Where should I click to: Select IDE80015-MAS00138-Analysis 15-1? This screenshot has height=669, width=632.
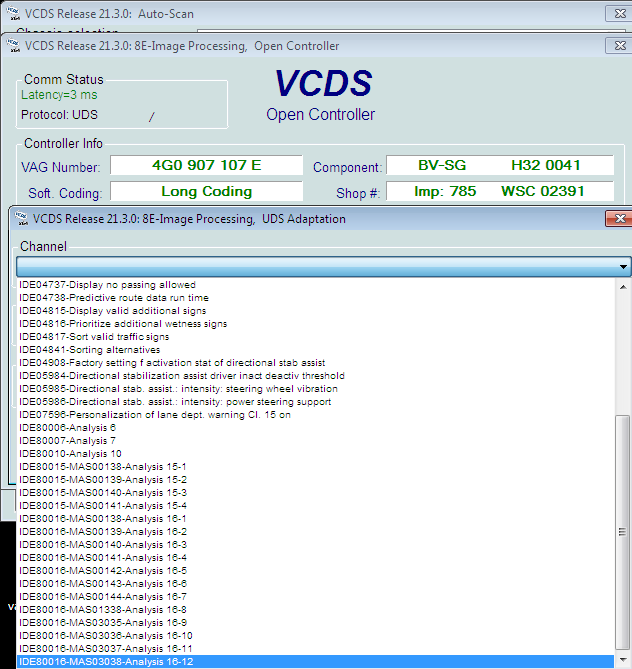tap(315, 467)
